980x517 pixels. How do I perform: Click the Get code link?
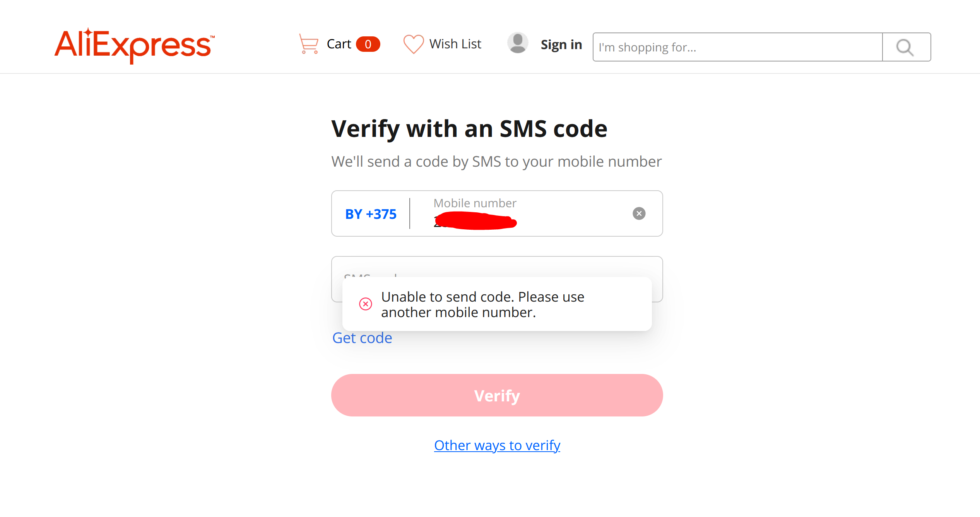(x=362, y=338)
